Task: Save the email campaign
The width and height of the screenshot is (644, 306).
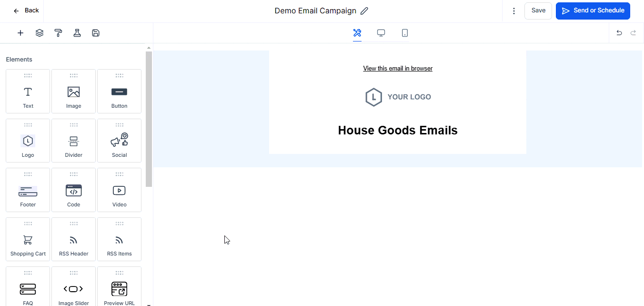Action: point(538,11)
